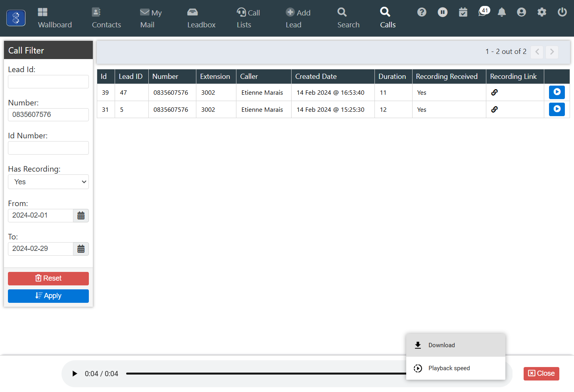Image resolution: width=574 pixels, height=392 pixels.
Task: Click the power logout icon
Action: (562, 12)
